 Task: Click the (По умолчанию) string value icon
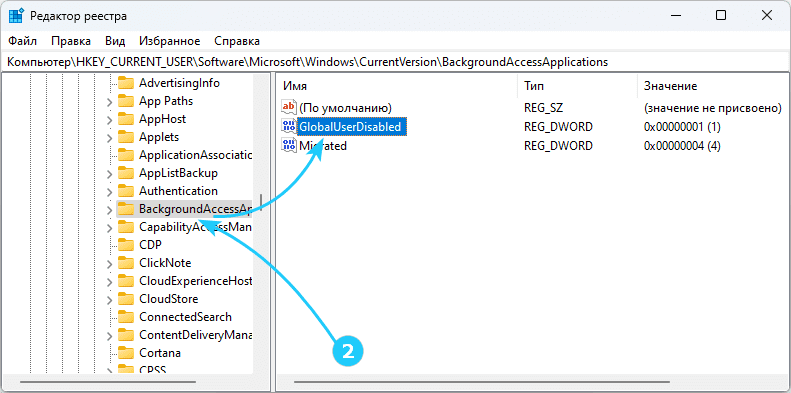pyautogui.click(x=289, y=107)
